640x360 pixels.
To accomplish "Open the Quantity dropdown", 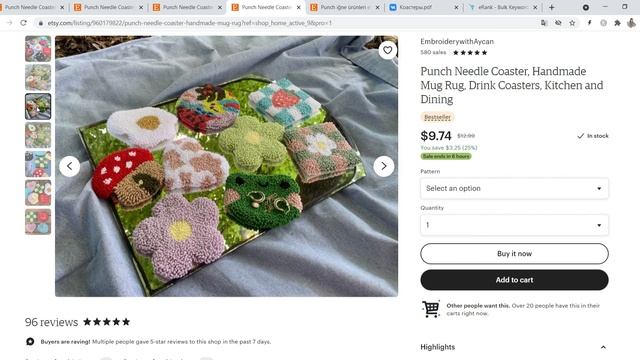I will click(x=514, y=225).
